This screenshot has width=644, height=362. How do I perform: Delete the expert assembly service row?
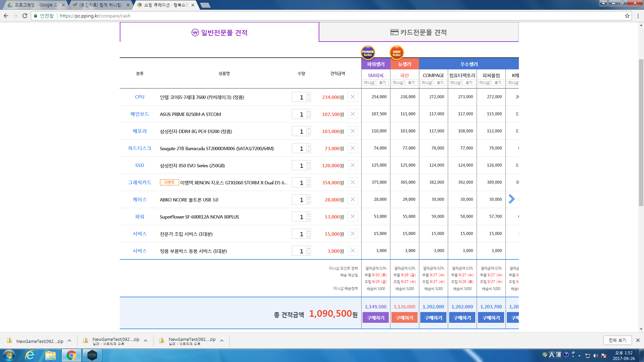coord(353,234)
